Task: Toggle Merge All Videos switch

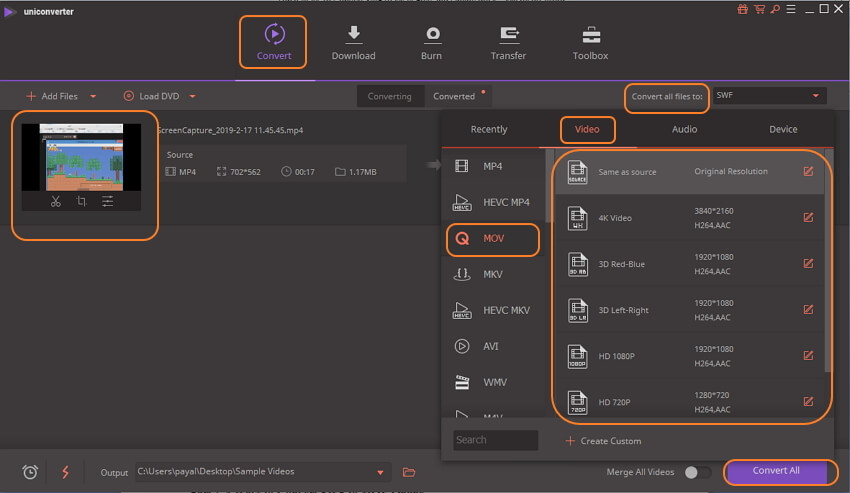Action: [x=698, y=472]
